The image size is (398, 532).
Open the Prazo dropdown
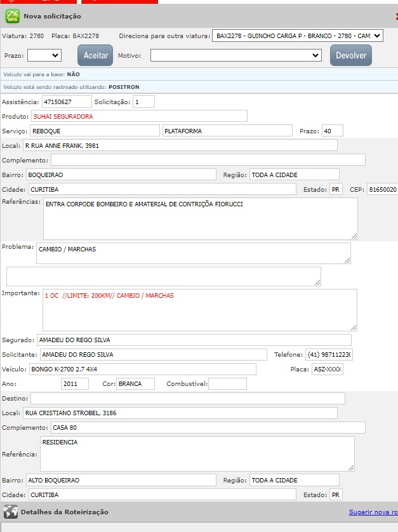click(44, 55)
